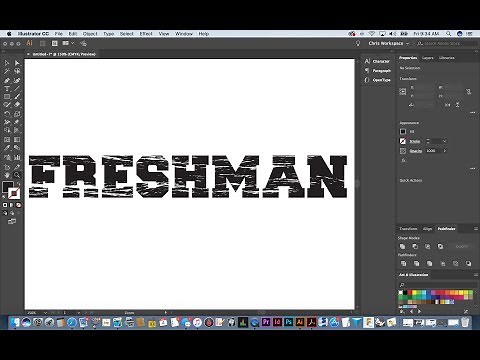Click Minus Back pathfinder icon
The image size is (480, 360).
coord(468,264)
